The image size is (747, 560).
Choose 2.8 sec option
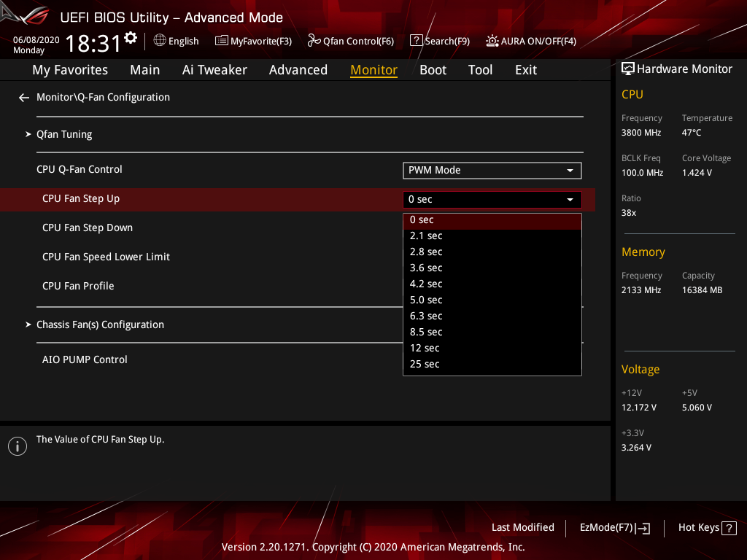492,252
